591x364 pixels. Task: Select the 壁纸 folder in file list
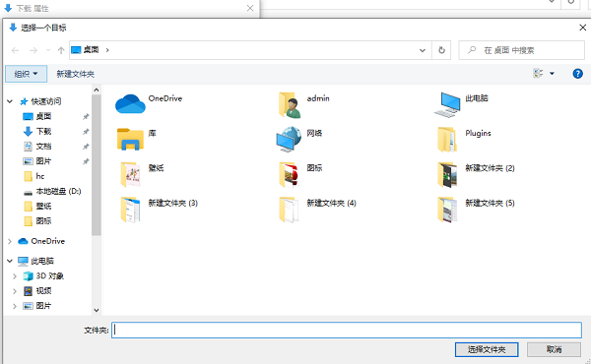(130, 175)
